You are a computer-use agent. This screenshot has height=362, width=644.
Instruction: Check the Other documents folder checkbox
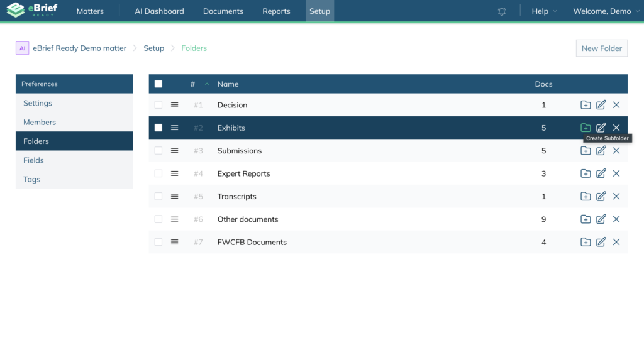pos(158,219)
